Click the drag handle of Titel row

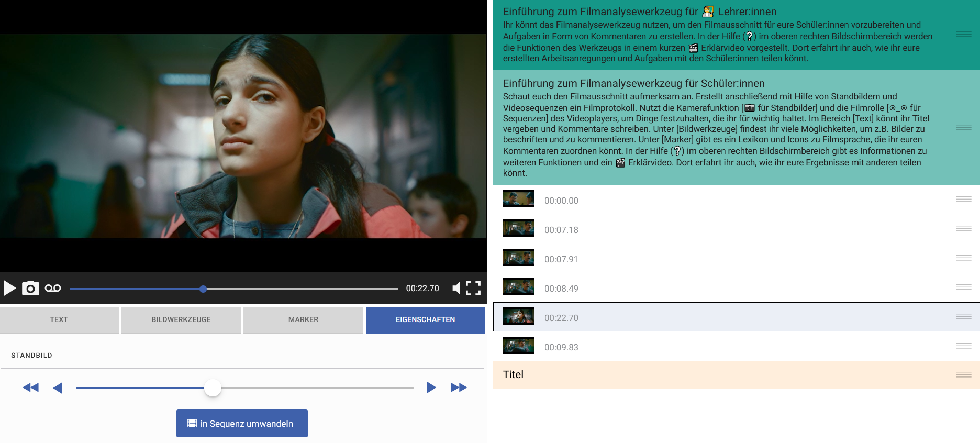coord(963,374)
